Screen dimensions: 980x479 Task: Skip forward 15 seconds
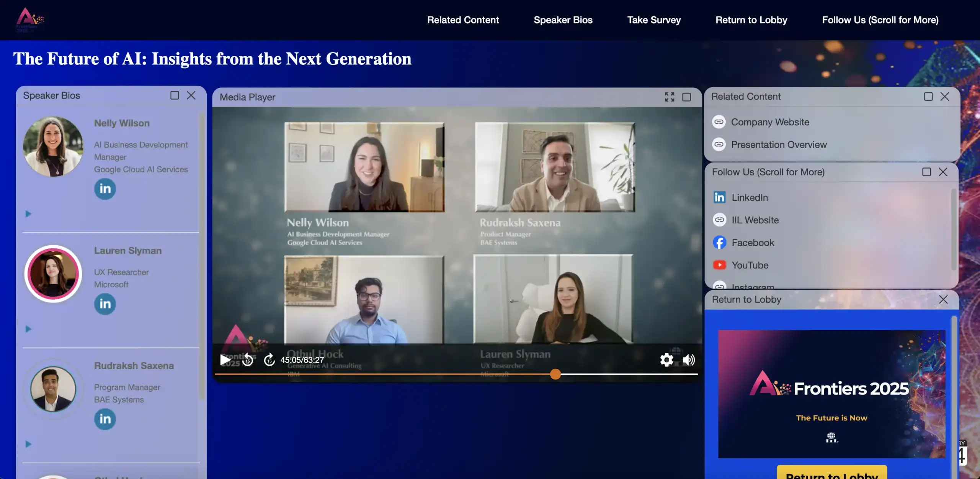269,360
